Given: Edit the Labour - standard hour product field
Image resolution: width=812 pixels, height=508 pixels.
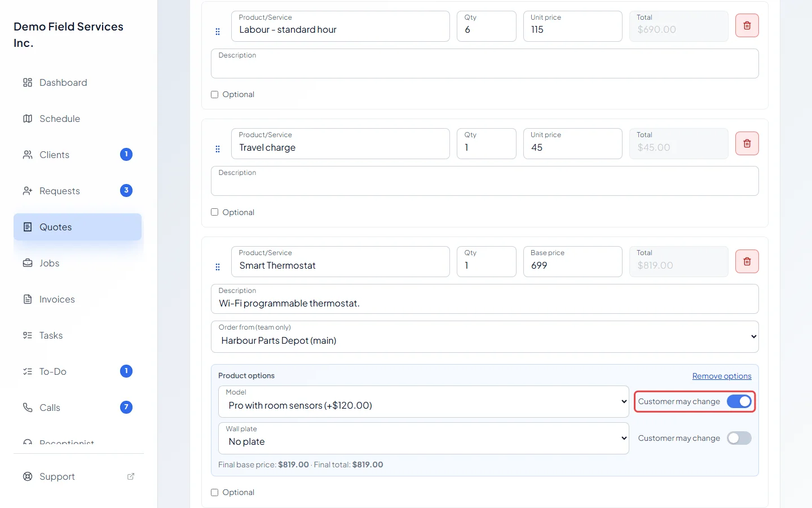Looking at the screenshot, I should (x=341, y=26).
